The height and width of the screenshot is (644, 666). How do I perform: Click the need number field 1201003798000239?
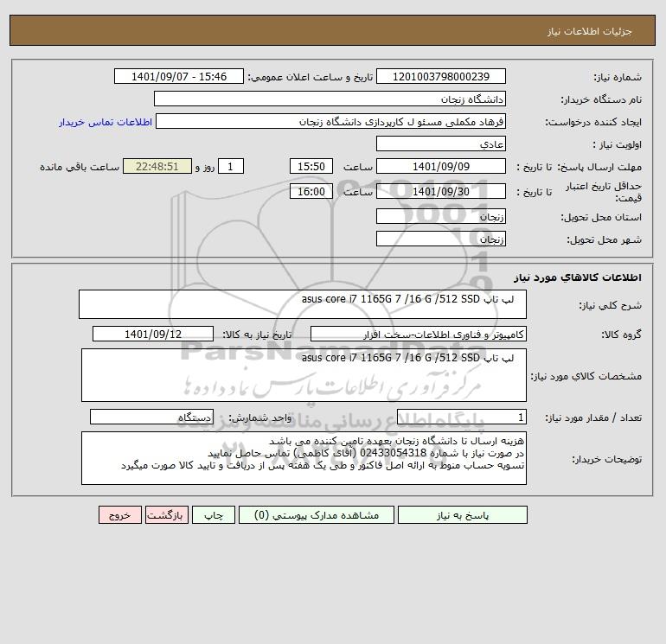[441, 76]
